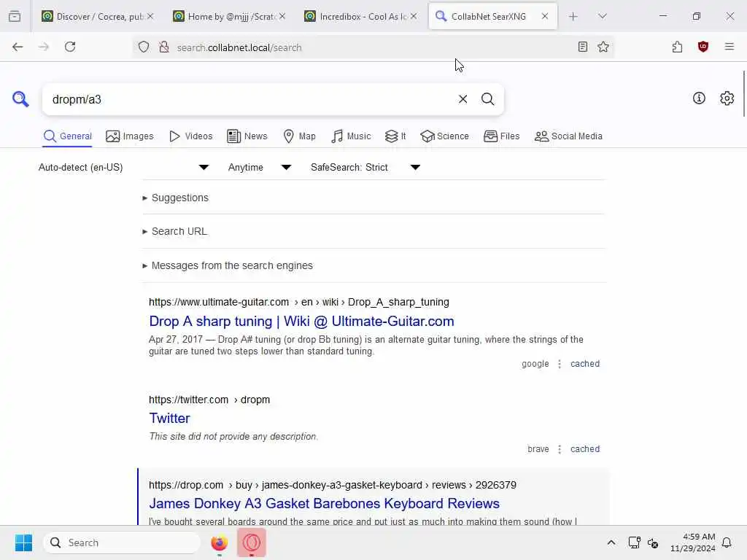This screenshot has height=560, width=747.
Task: Click the drop.com result URL
Action: (x=333, y=485)
